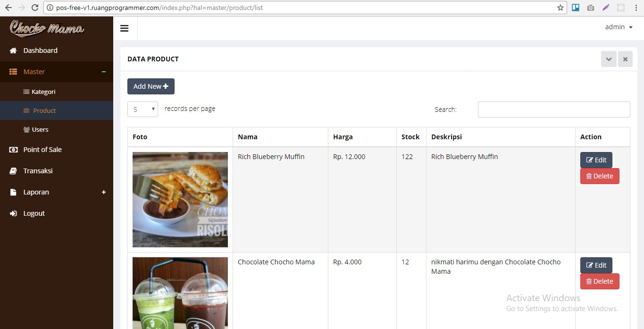Open the Chrome three-dot menu

point(636,8)
